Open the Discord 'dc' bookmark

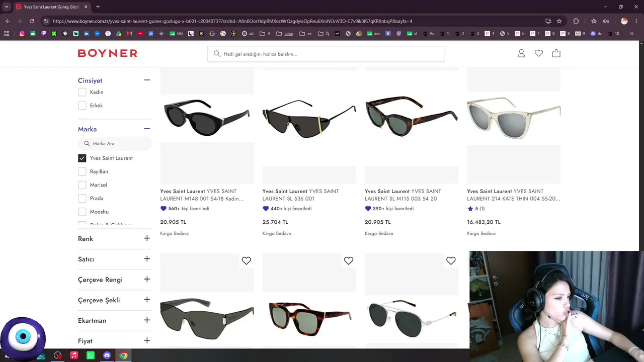pos(596,34)
